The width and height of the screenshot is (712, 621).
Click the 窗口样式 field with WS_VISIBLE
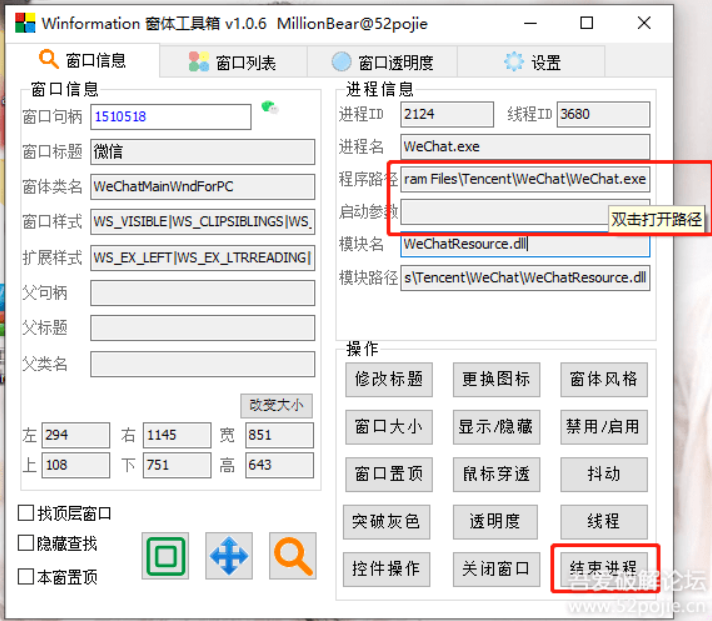pos(203,222)
